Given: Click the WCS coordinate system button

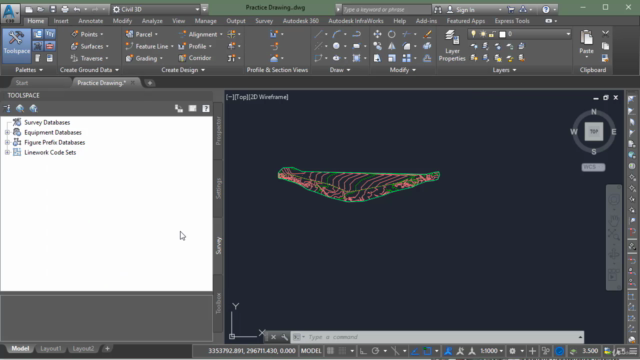Looking at the screenshot, I should pyautogui.click(x=593, y=167).
